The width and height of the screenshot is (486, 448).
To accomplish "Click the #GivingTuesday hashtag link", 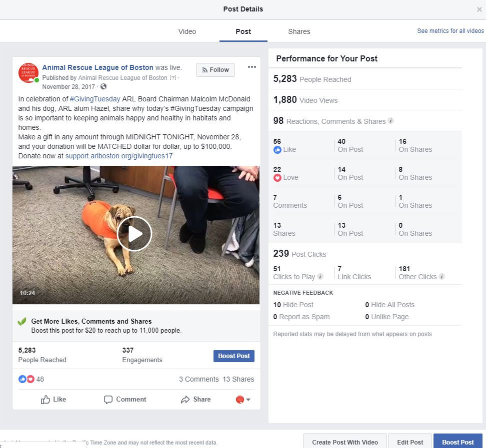I will coord(95,99).
